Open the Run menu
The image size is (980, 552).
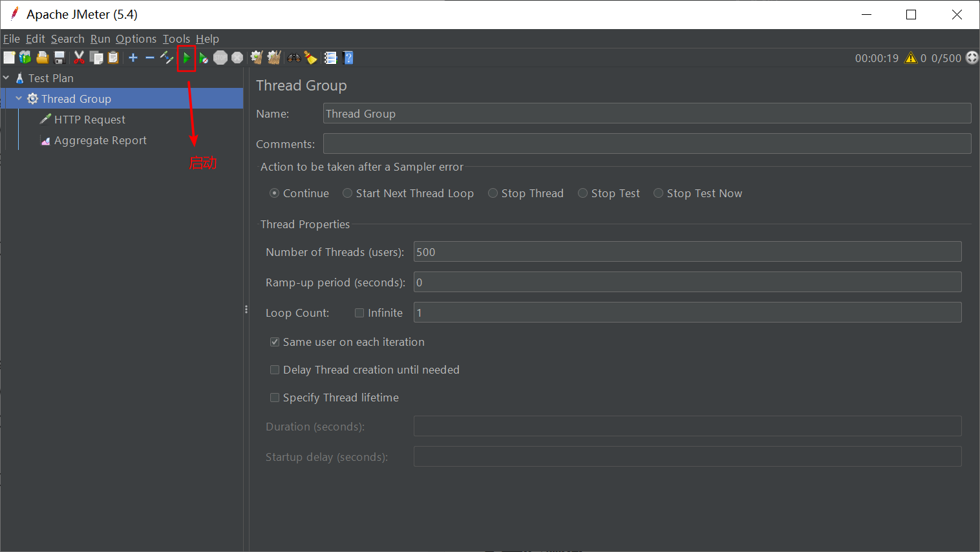100,39
